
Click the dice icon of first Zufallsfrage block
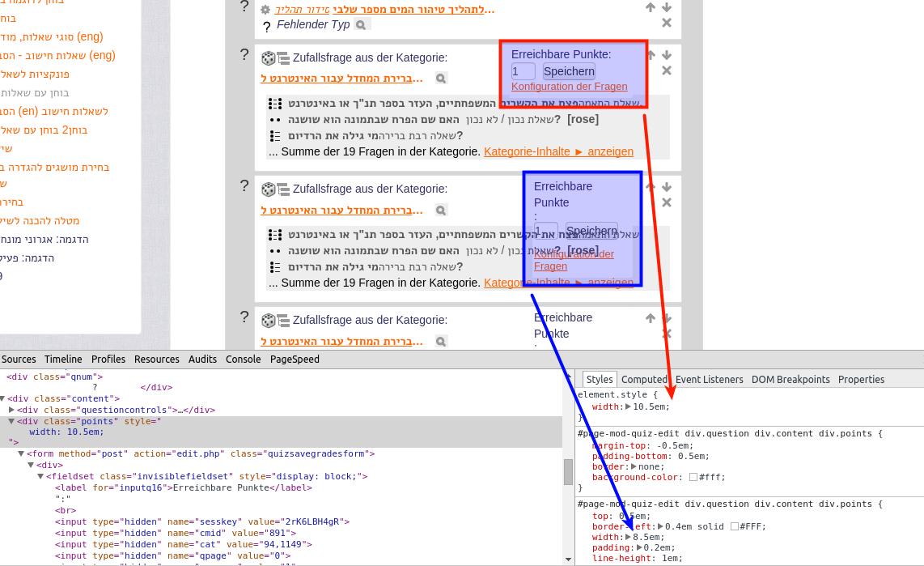[x=268, y=57]
